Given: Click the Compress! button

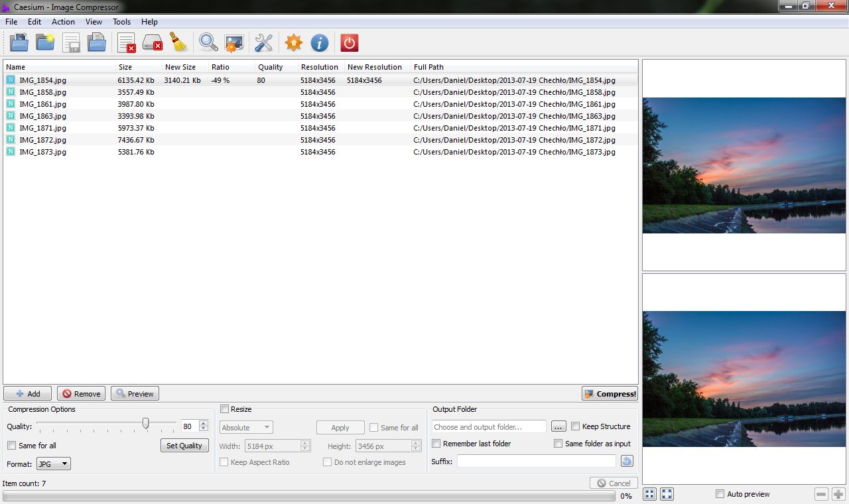Looking at the screenshot, I should 610,394.
